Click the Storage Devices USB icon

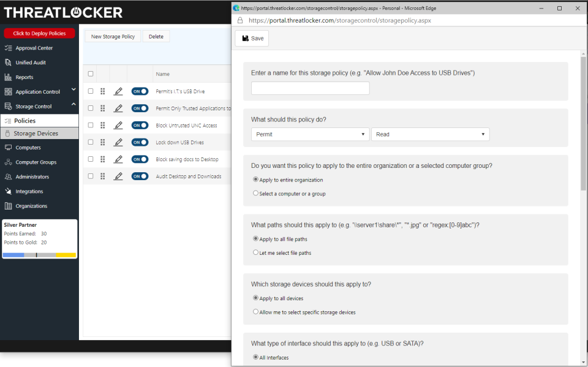[x=7, y=134]
